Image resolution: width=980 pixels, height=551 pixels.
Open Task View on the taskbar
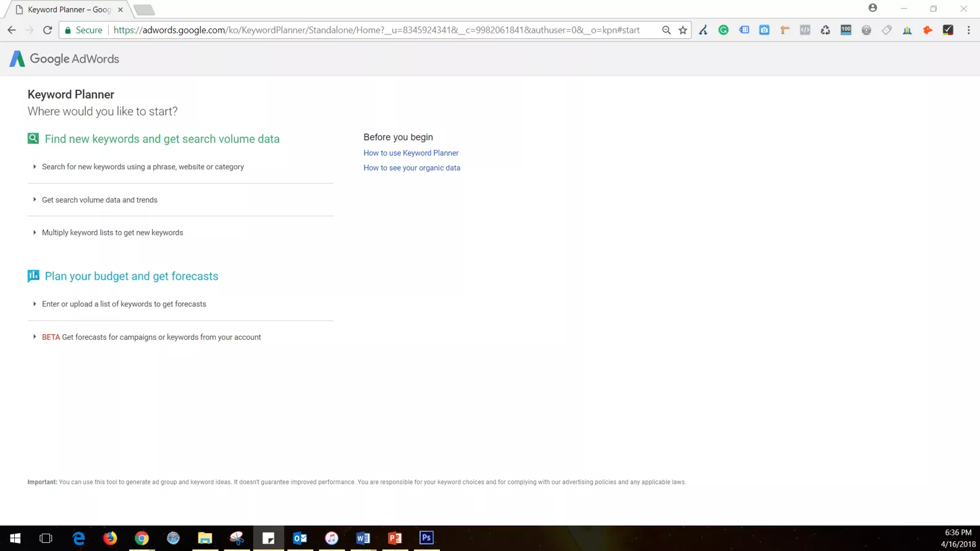(x=46, y=538)
